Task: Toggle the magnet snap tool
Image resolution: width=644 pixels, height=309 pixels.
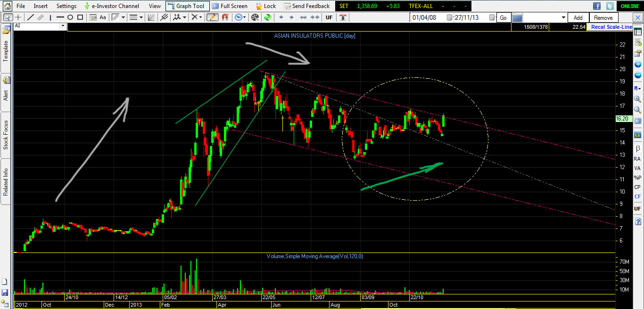Action: [x=225, y=17]
